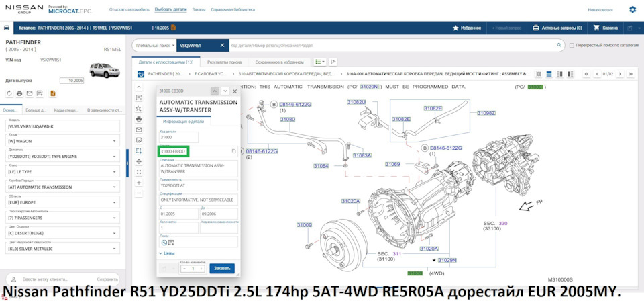This screenshot has width=644, height=301.
Task: Zoom out of the illustration
Action: point(139,193)
